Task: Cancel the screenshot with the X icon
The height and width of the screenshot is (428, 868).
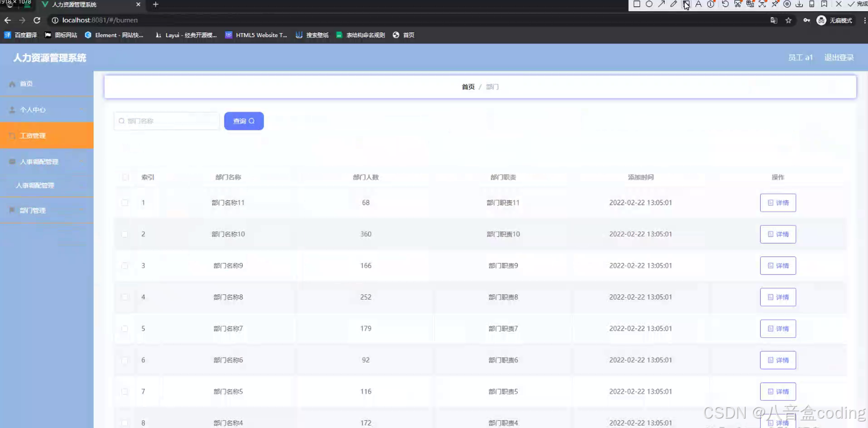Action: pyautogui.click(x=839, y=4)
